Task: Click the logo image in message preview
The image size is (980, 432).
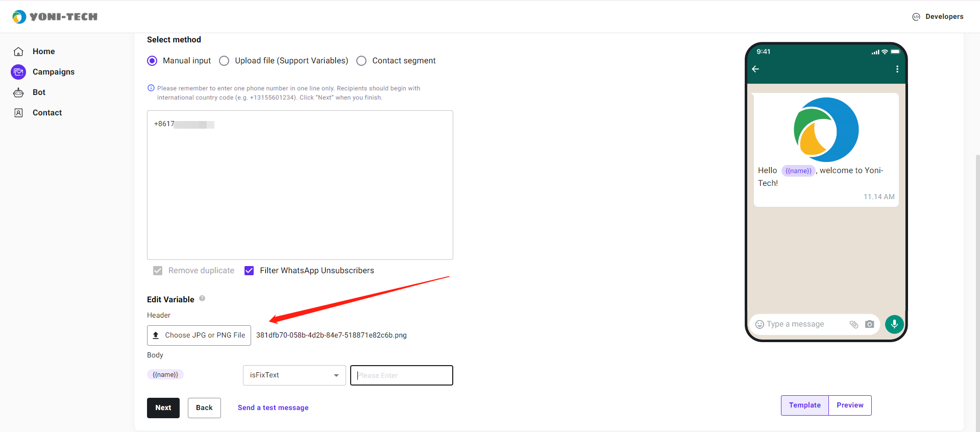Action: pyautogui.click(x=826, y=130)
